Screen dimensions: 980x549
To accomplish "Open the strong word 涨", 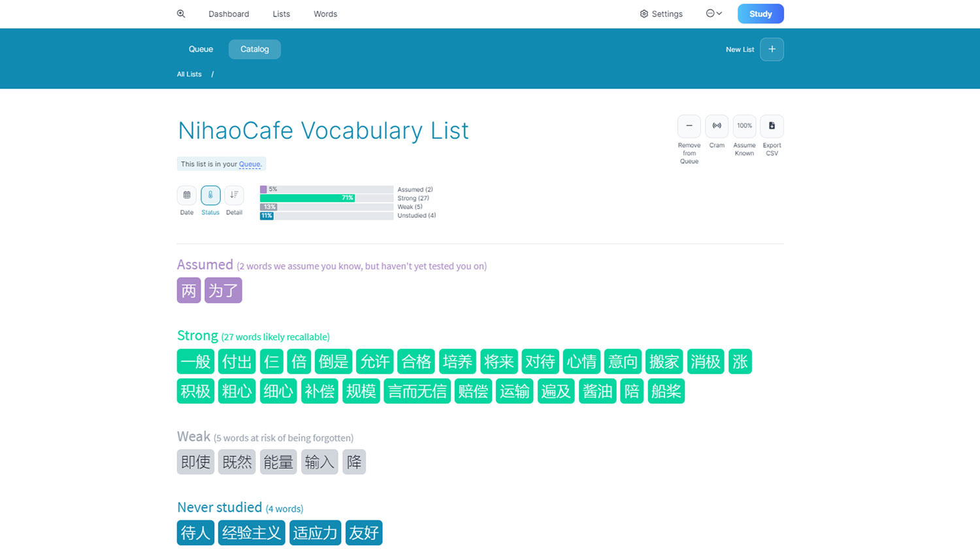I will coord(740,361).
